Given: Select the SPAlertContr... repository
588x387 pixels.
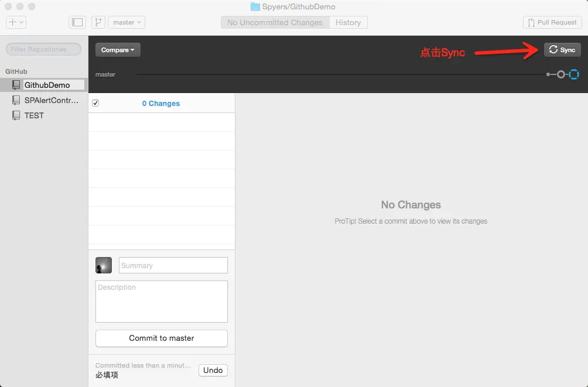Looking at the screenshot, I should (x=44, y=100).
